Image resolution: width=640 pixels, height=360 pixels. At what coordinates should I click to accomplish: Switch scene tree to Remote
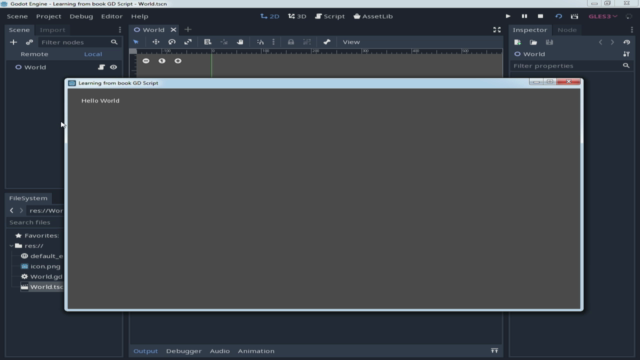point(34,54)
